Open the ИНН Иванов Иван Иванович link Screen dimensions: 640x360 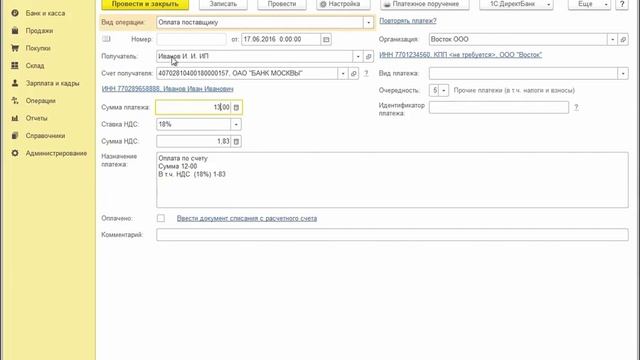[x=167, y=89]
